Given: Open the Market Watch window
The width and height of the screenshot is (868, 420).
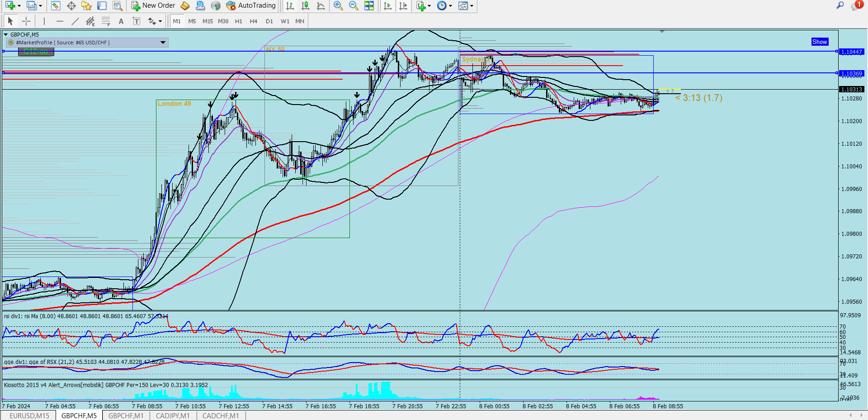Looking at the screenshot, I should pos(56,5).
